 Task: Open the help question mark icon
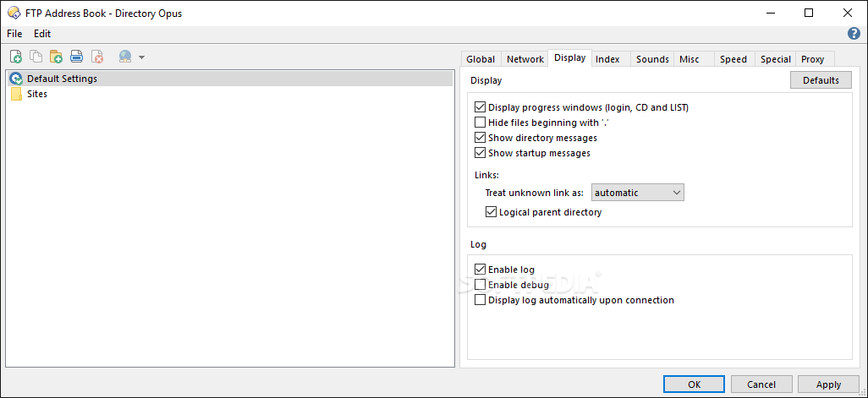(x=854, y=34)
